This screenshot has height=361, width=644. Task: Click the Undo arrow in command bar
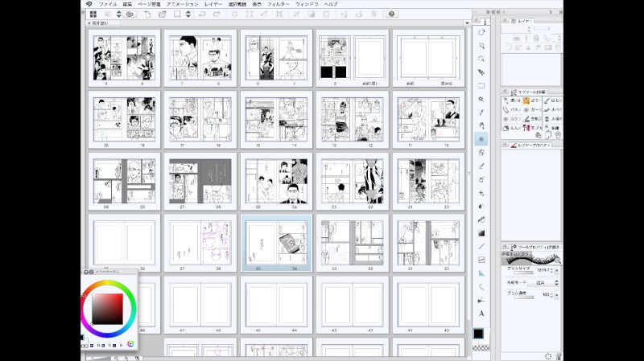(x=202, y=14)
